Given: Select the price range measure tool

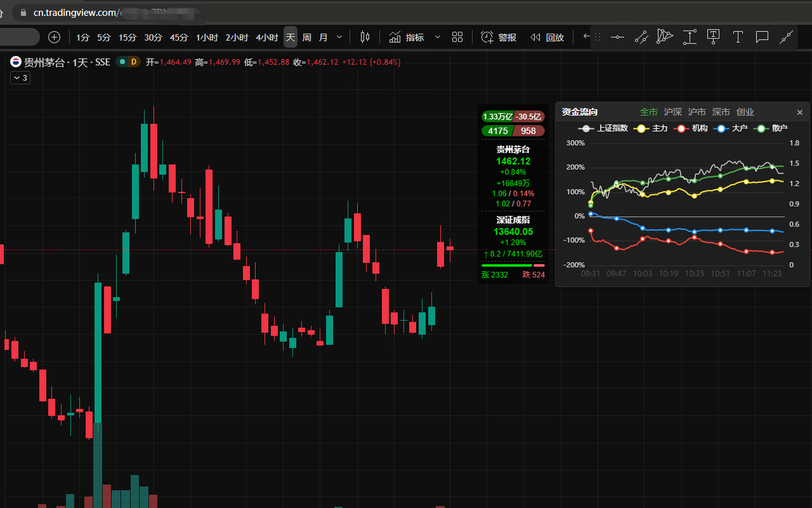Looking at the screenshot, I should 690,37.
